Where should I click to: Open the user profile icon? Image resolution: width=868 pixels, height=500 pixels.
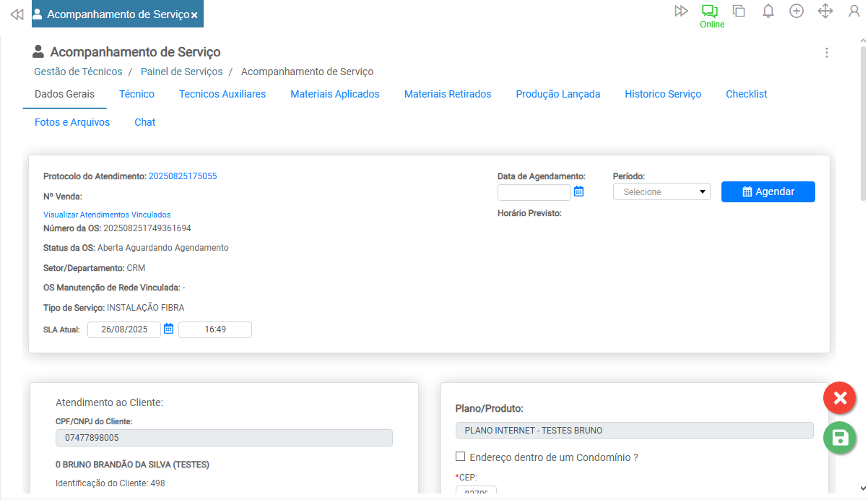coord(854,11)
